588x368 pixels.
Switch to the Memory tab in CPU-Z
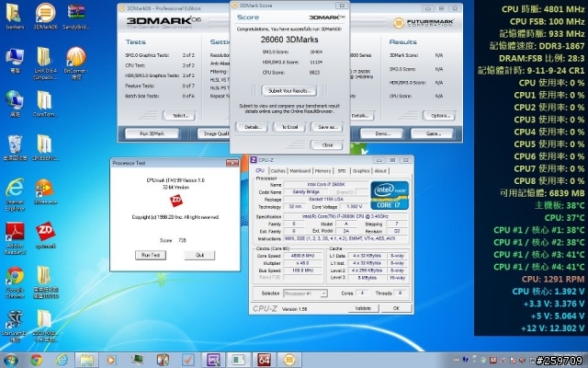[322, 171]
